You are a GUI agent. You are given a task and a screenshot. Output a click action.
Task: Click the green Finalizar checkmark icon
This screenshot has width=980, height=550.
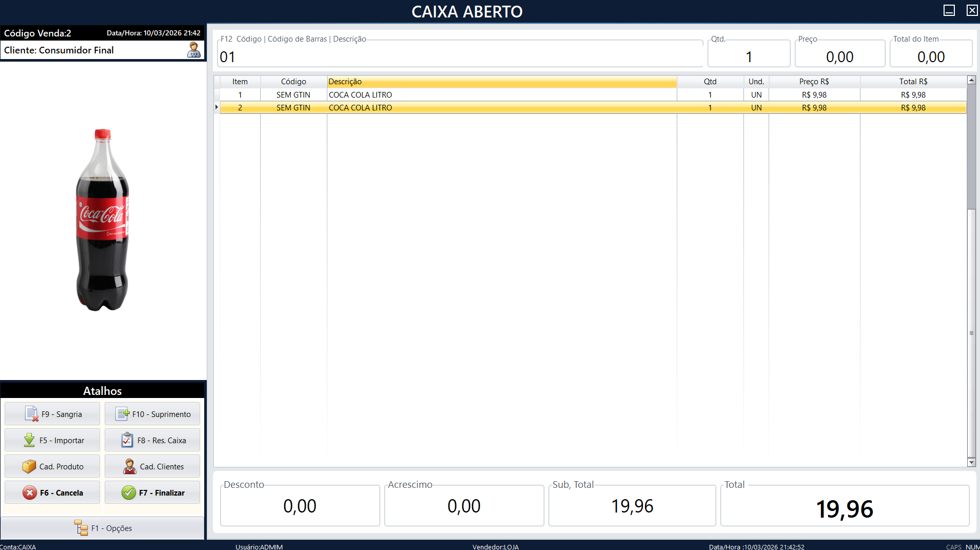pyautogui.click(x=129, y=492)
